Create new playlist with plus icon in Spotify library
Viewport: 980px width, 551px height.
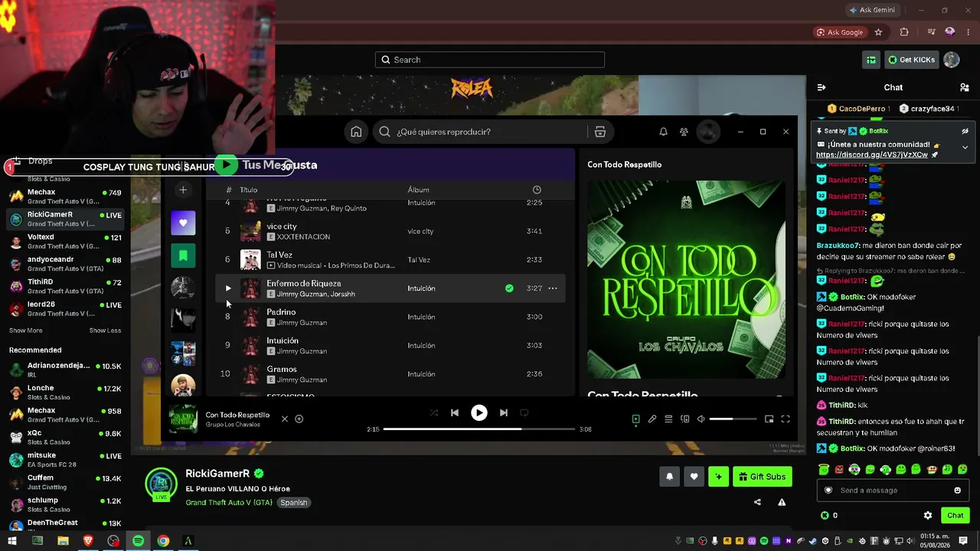pos(183,190)
